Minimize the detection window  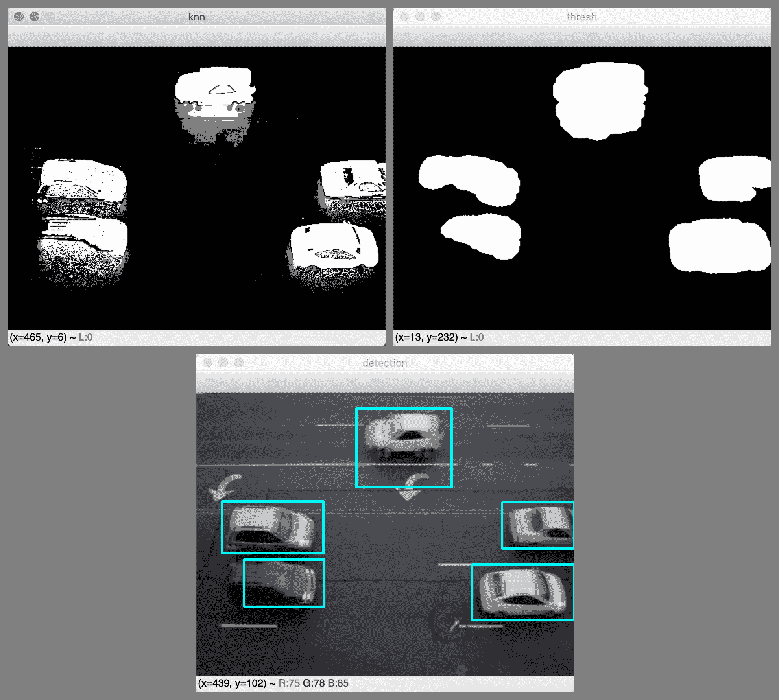[223, 363]
